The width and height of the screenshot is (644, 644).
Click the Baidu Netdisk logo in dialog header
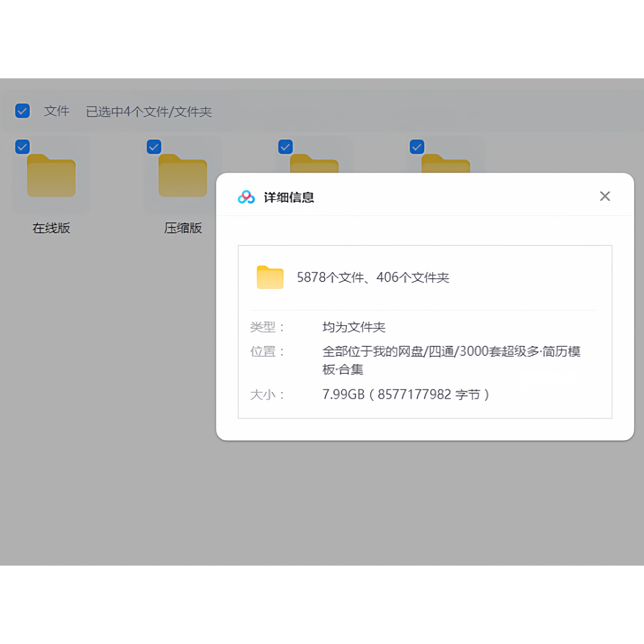coord(246,197)
